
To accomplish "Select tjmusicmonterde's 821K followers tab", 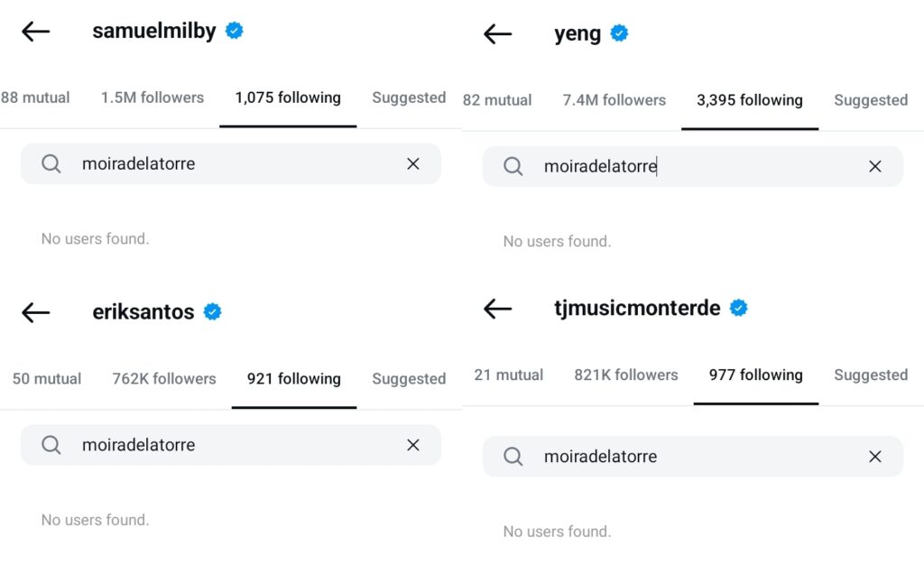I will (x=625, y=375).
